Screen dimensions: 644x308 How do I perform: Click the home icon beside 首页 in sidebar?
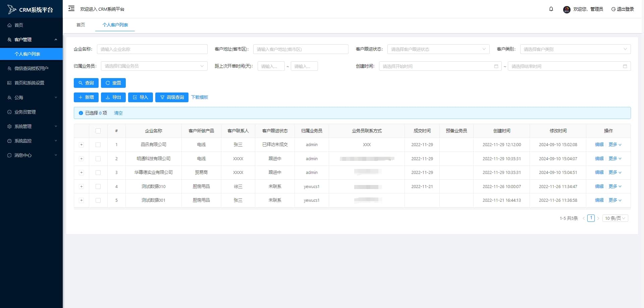pyautogui.click(x=9, y=25)
